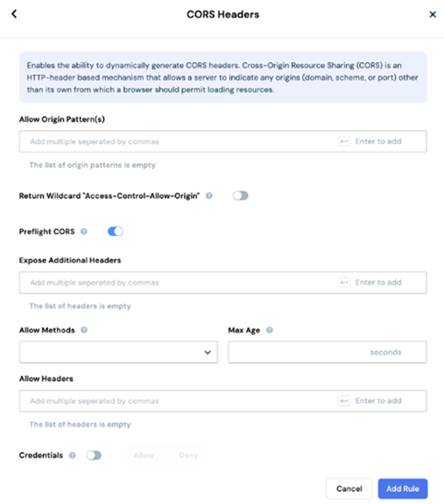Screen dimensions: 444x504
Task: Click the Credentials help icon
Action: coord(73,455)
